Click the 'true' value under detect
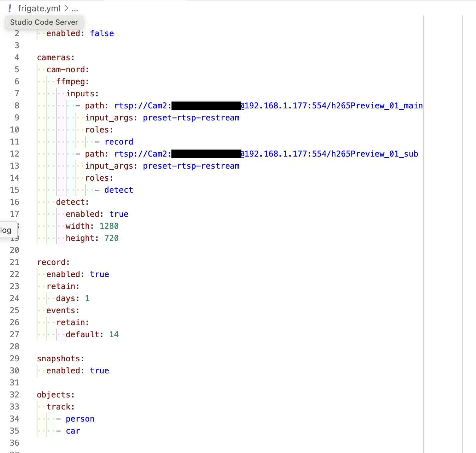The width and height of the screenshot is (476, 453). coord(119,214)
